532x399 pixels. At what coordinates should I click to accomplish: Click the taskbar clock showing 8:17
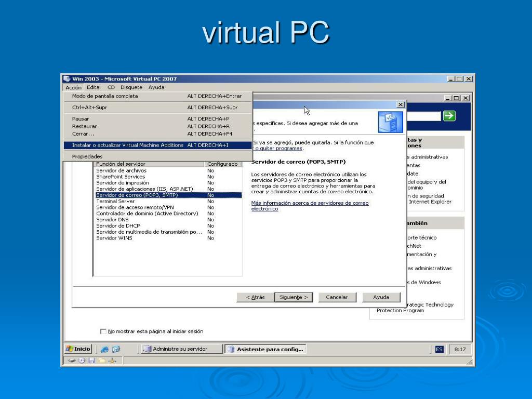tap(460, 349)
